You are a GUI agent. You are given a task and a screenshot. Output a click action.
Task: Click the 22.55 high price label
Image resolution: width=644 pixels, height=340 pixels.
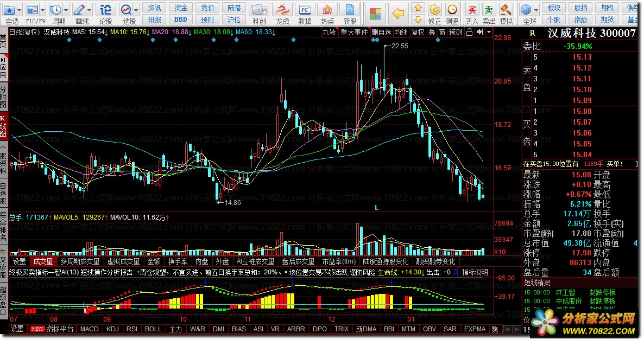[400, 46]
